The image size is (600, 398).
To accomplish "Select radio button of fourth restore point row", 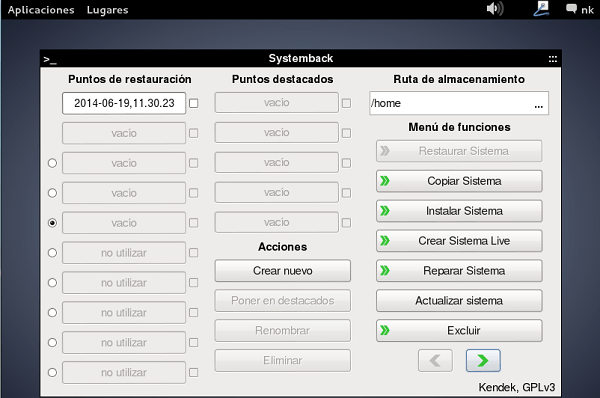I will tap(52, 193).
